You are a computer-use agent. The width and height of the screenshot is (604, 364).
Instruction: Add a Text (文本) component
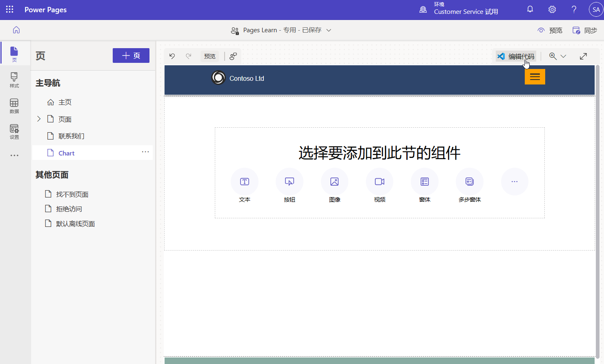coord(245,182)
